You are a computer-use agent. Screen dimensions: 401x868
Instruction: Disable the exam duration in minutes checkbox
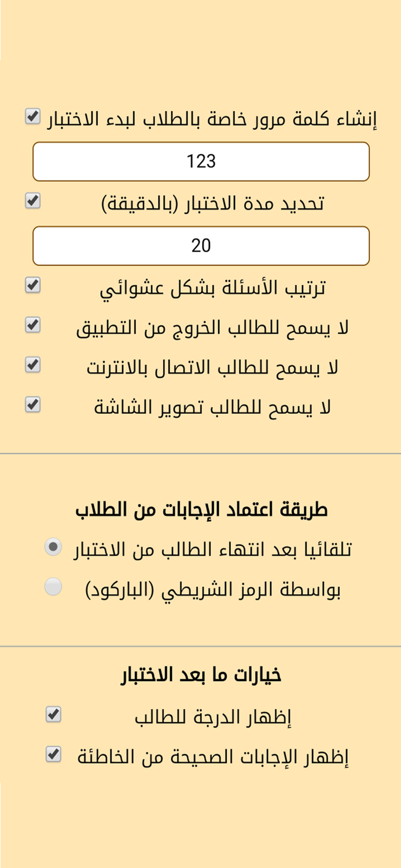click(x=32, y=201)
